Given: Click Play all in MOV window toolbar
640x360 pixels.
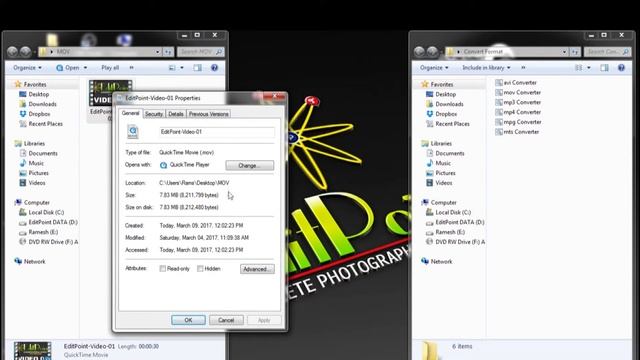Looking at the screenshot, I should tap(110, 68).
